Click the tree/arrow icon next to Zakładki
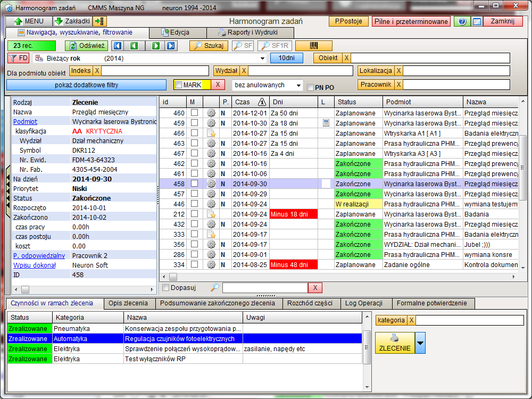This screenshot has width=532, height=399. 100,21
